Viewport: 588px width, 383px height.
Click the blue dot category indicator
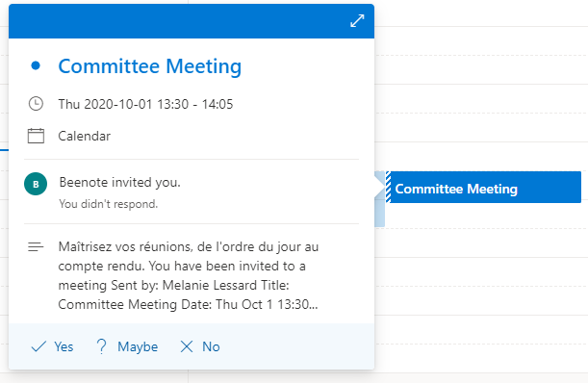36,65
